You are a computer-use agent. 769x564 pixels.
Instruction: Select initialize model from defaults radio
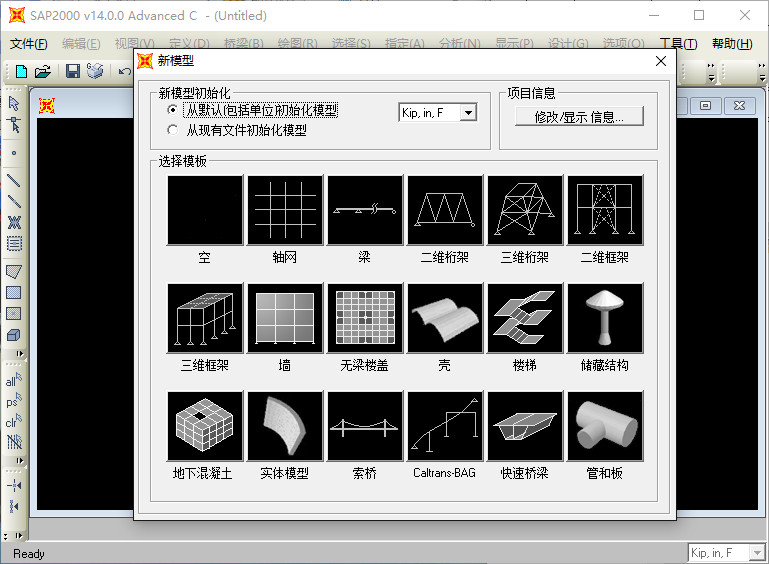[x=172, y=109]
